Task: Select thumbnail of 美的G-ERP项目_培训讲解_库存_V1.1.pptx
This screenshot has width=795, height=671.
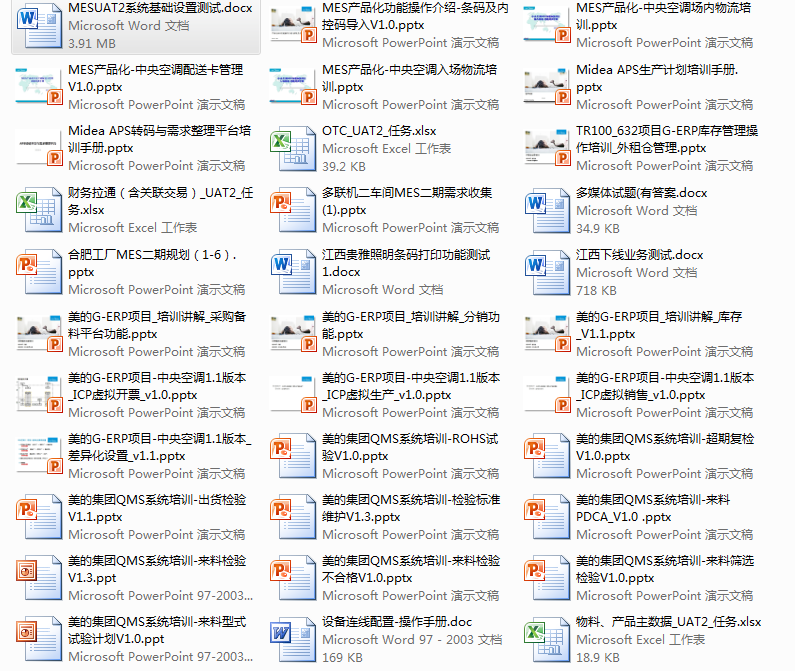Action: [x=547, y=333]
